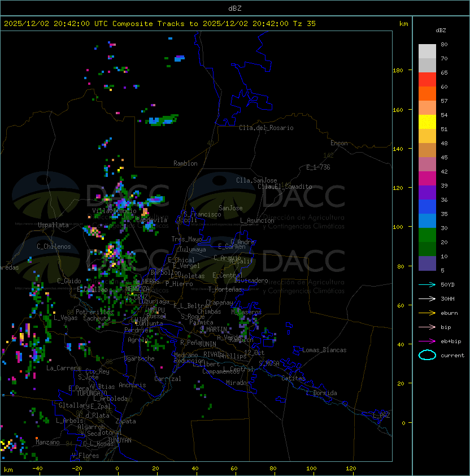Click the Tres_Mayo place label
Screen dimensions: 470x476
(186, 239)
